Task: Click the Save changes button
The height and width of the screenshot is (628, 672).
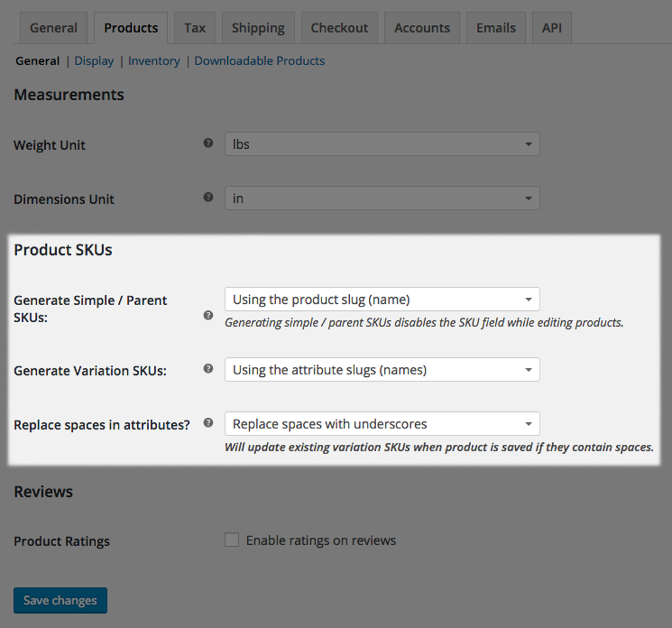Action: [x=60, y=600]
